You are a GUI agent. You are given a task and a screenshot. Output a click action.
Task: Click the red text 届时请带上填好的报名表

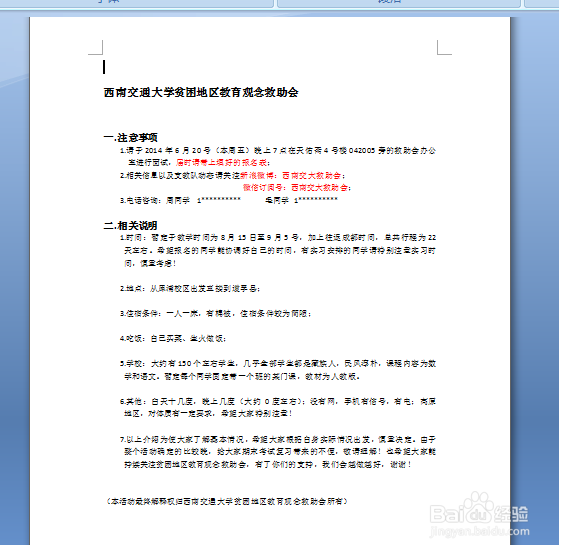(x=221, y=163)
